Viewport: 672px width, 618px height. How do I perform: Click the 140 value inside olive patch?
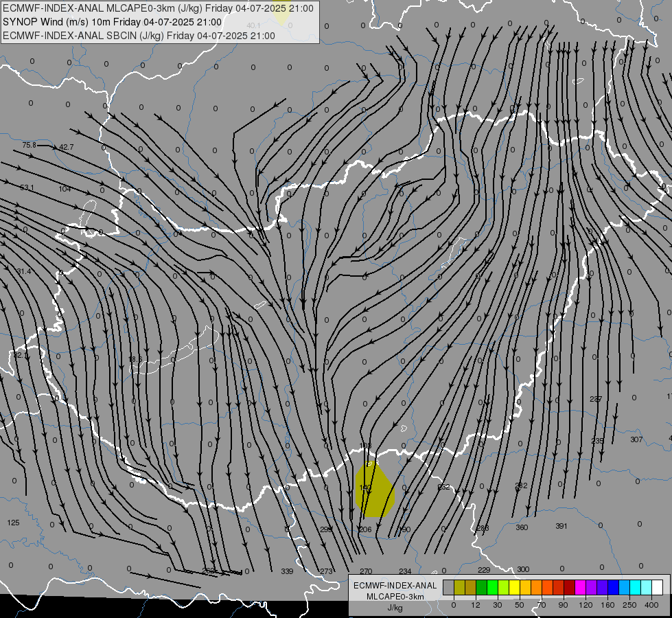365,488
